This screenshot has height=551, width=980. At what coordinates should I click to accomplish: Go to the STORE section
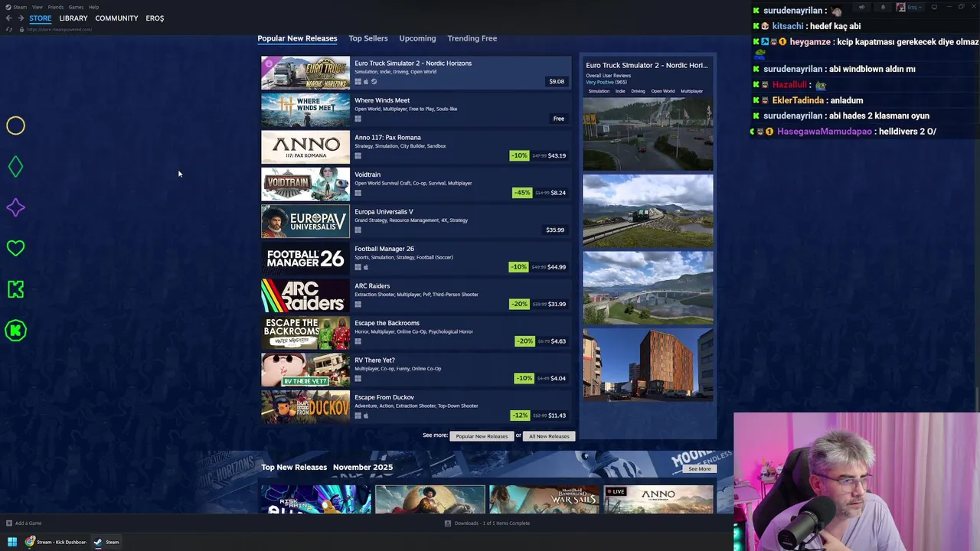tap(40, 18)
